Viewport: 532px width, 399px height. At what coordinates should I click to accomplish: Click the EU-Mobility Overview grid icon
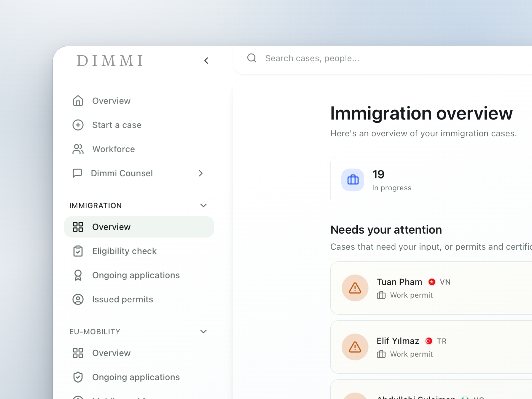(78, 353)
